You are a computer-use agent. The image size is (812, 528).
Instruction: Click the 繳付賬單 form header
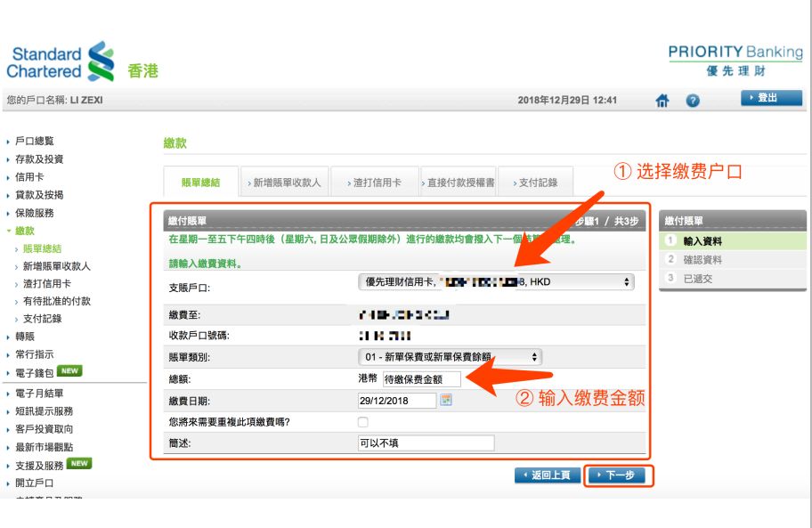[404, 221]
